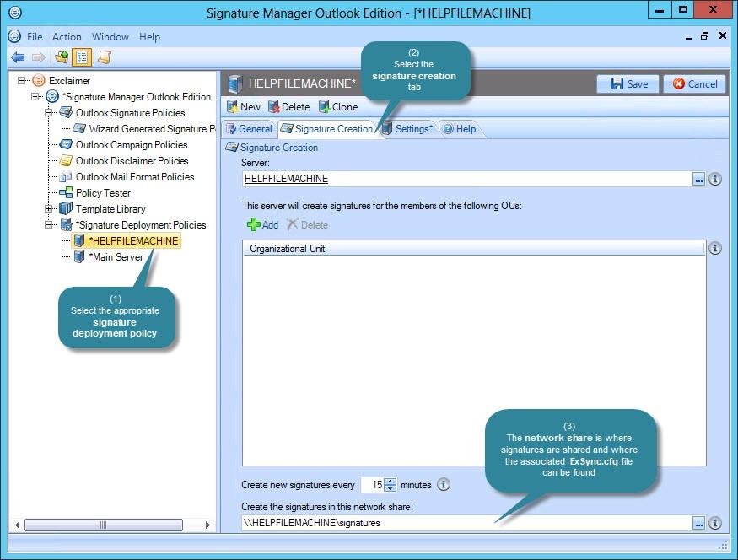Select Template Library in tree
The image size is (738, 560).
click(110, 208)
